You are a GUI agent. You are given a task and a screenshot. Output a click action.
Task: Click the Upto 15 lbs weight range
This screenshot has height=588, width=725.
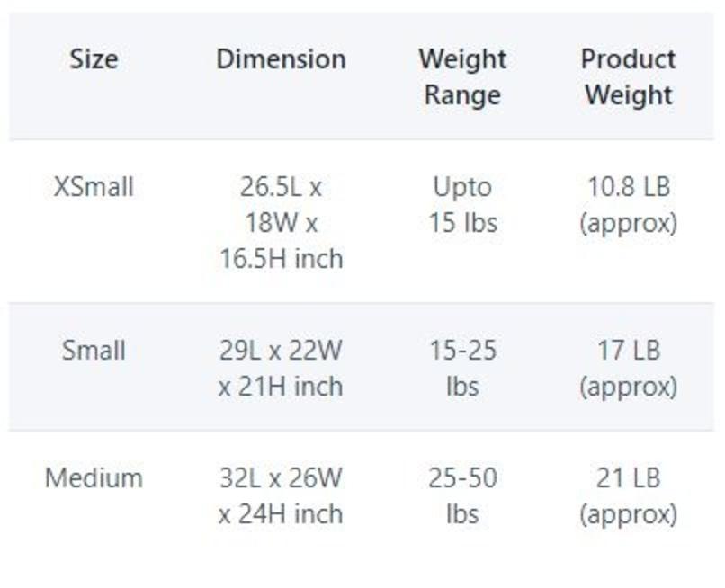pyautogui.click(x=462, y=205)
